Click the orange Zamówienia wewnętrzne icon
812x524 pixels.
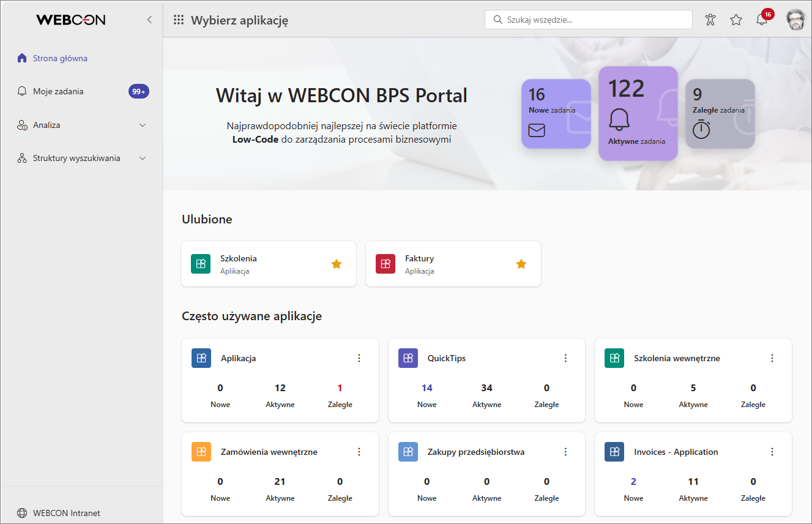point(201,452)
